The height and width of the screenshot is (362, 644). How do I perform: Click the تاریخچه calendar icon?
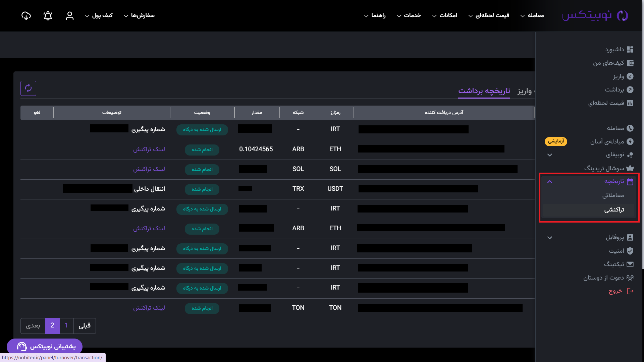point(630,181)
